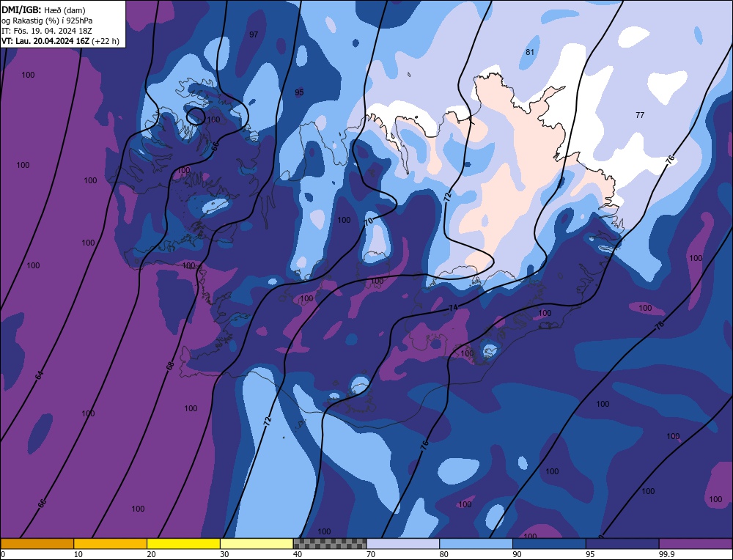Click the '99.9' legend scale label
Viewport: 733px width, 560px height.
click(x=666, y=554)
